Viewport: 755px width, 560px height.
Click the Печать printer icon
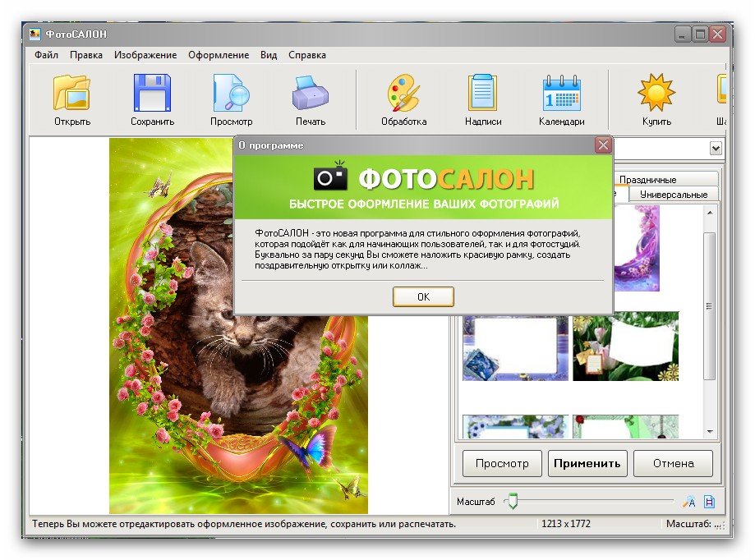tap(311, 93)
